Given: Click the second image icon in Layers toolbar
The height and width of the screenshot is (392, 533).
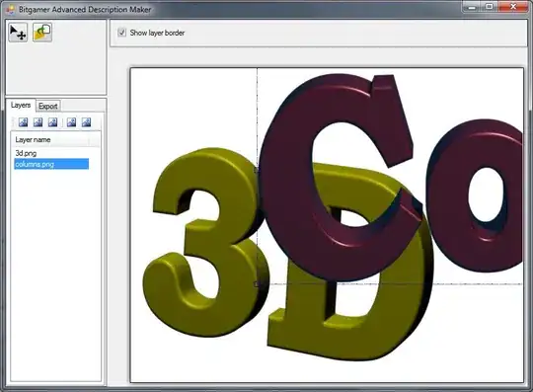Looking at the screenshot, I should click(x=38, y=122).
